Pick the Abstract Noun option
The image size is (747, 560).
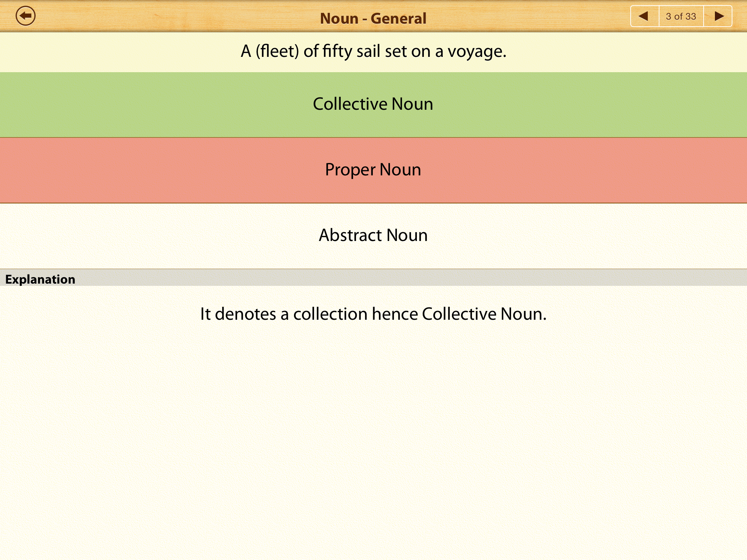373,236
